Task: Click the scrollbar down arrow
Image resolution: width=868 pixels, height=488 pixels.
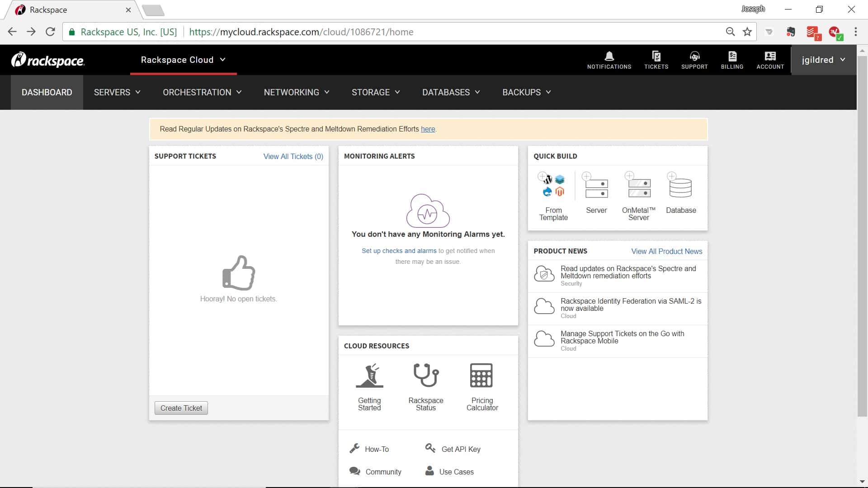Action: click(x=862, y=482)
